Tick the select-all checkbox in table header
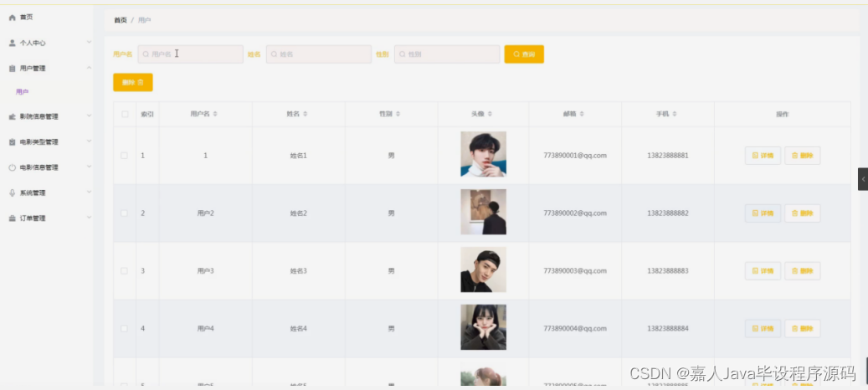Viewport: 868px width, 390px height. [x=125, y=115]
